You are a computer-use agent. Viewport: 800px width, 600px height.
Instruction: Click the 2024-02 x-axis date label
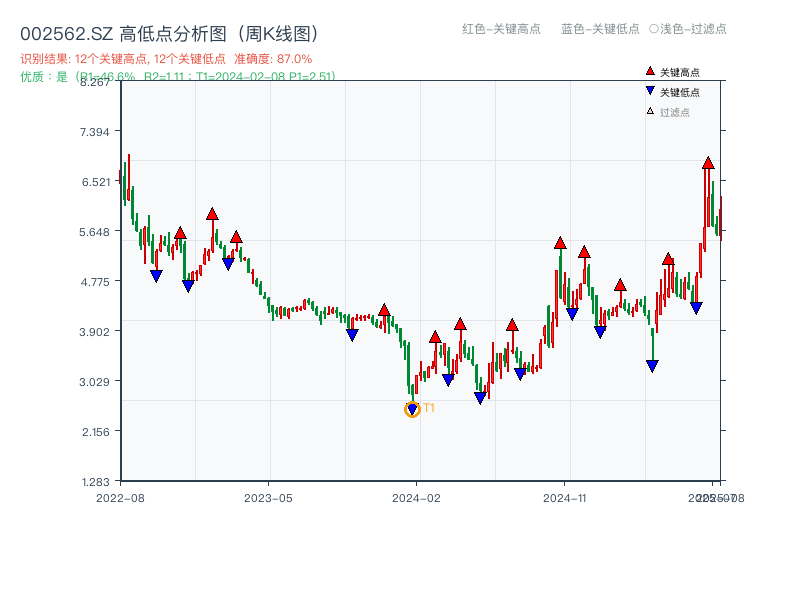coord(417,497)
